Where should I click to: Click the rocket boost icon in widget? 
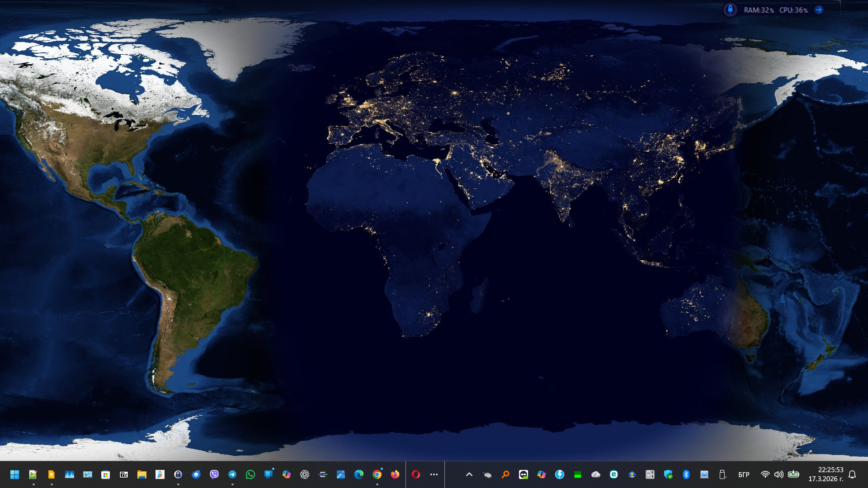pos(730,10)
